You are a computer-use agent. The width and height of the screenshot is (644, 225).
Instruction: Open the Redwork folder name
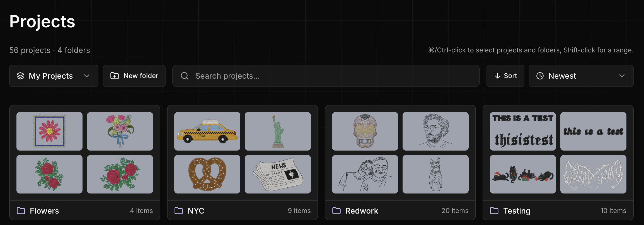362,211
